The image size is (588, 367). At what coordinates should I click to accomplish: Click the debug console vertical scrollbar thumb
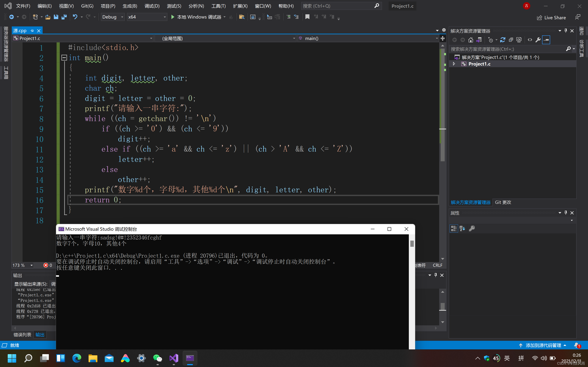(x=412, y=244)
